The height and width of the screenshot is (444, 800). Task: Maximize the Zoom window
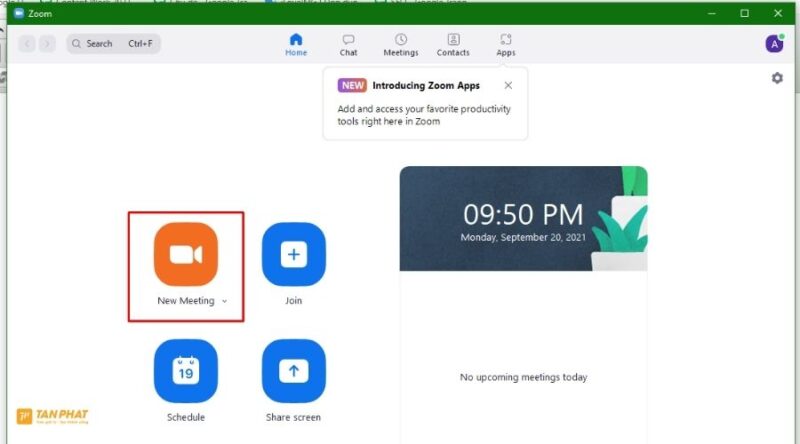(745, 13)
